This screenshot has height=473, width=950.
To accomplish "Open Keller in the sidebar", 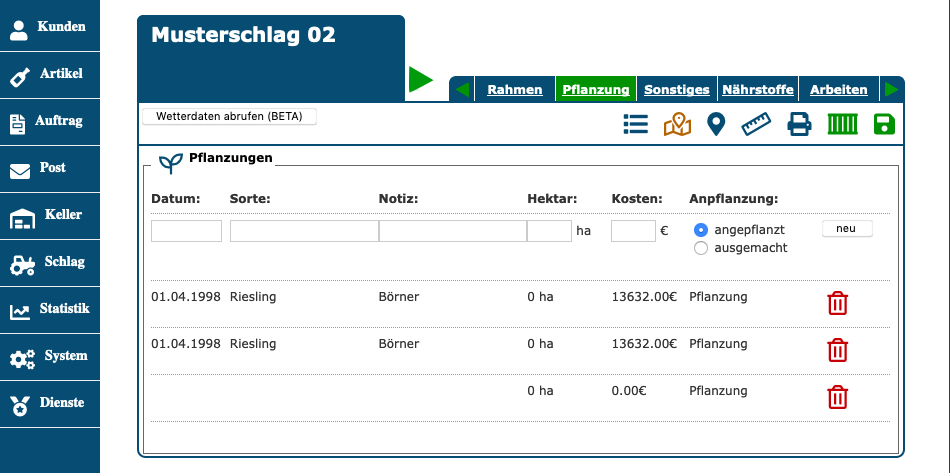I will point(50,216).
